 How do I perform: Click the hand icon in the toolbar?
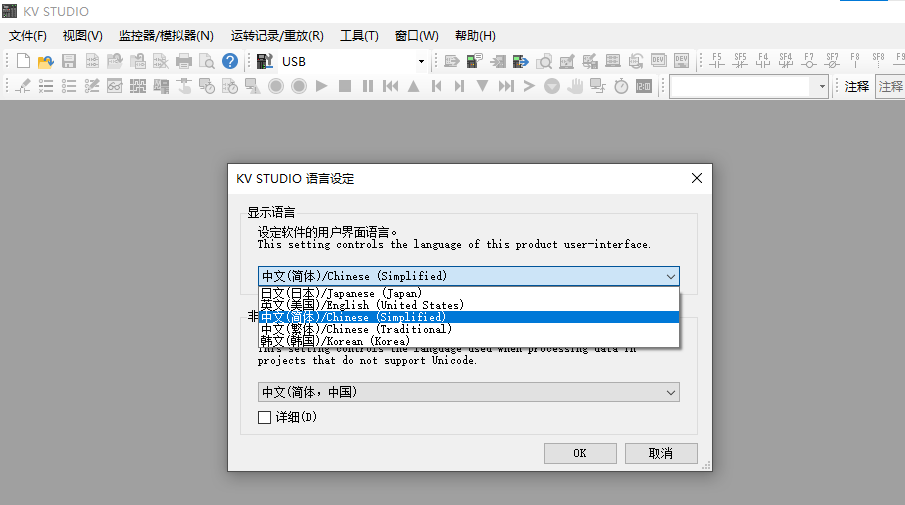[x=575, y=87]
